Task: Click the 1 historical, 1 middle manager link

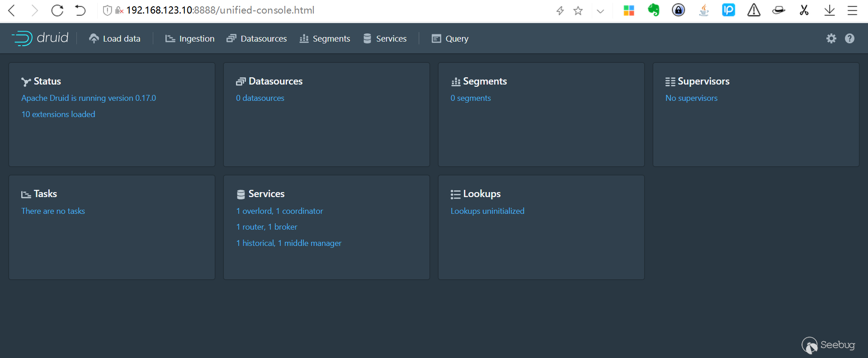Action: 288,243
